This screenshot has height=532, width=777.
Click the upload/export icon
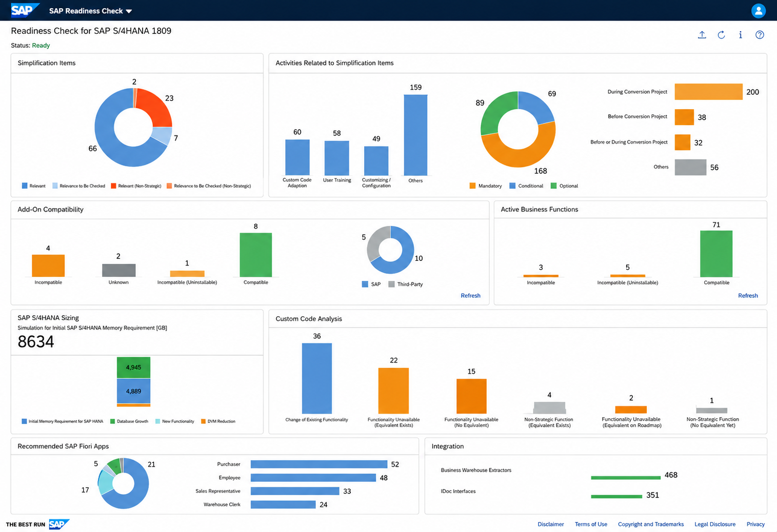[702, 35]
